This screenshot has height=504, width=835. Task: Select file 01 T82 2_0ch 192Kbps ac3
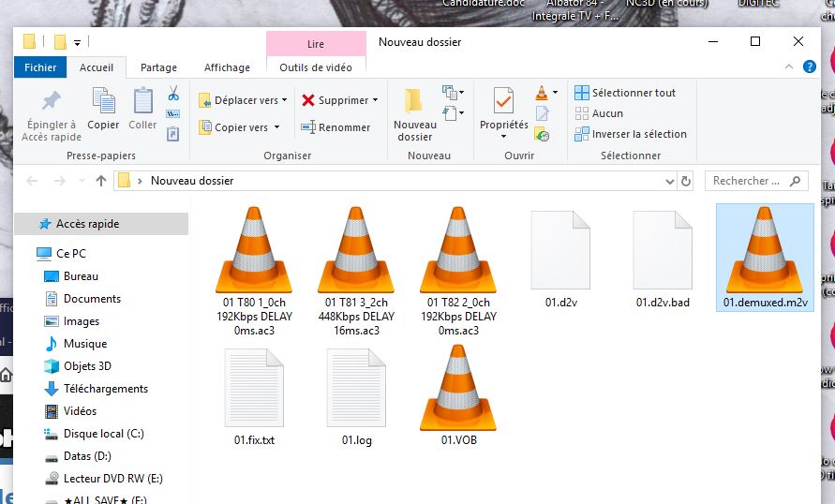[x=458, y=272]
